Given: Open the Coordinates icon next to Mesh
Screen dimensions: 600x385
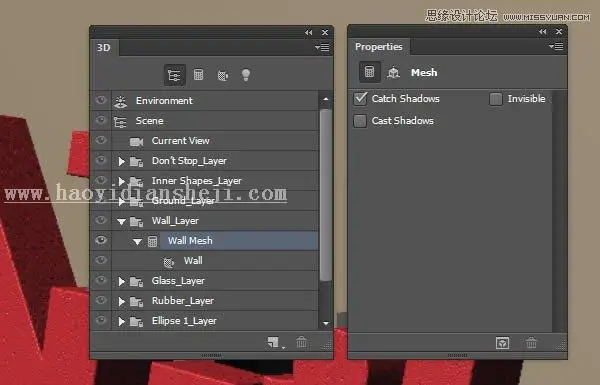Looking at the screenshot, I should (393, 72).
